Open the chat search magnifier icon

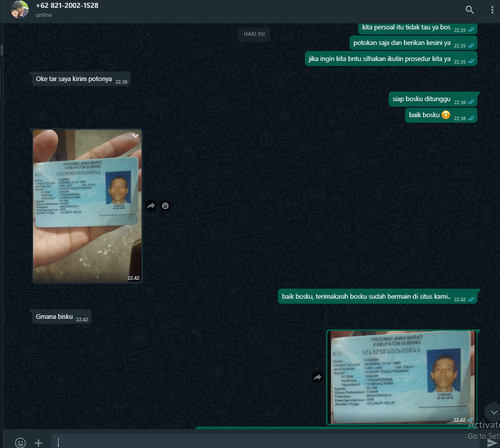point(469,10)
